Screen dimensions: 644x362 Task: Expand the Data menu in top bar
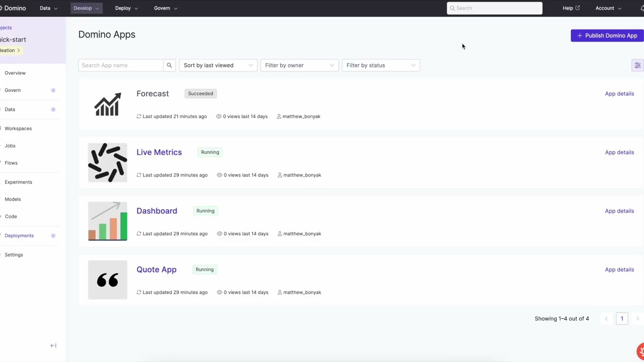click(49, 8)
